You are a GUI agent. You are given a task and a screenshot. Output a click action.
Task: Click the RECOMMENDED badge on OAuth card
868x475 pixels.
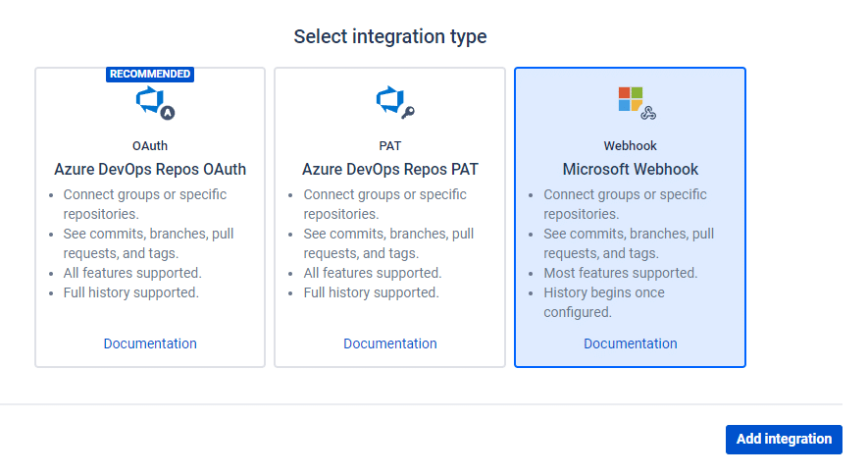[150, 74]
